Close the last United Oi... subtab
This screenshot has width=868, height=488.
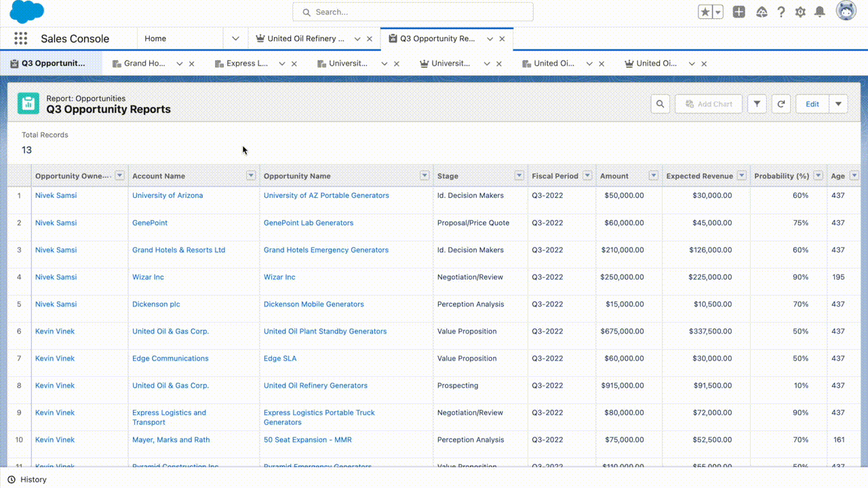(x=704, y=64)
